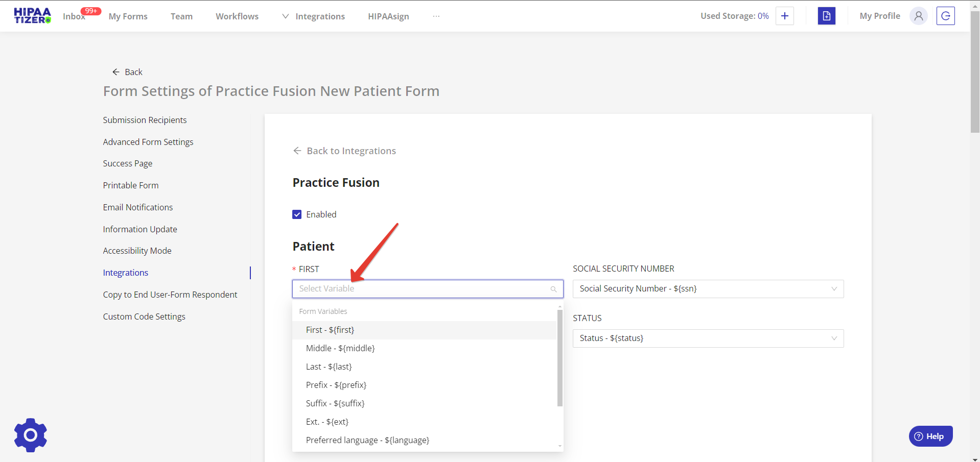The width and height of the screenshot is (980, 462).
Task: Open the Status variable dropdown
Action: click(708, 338)
